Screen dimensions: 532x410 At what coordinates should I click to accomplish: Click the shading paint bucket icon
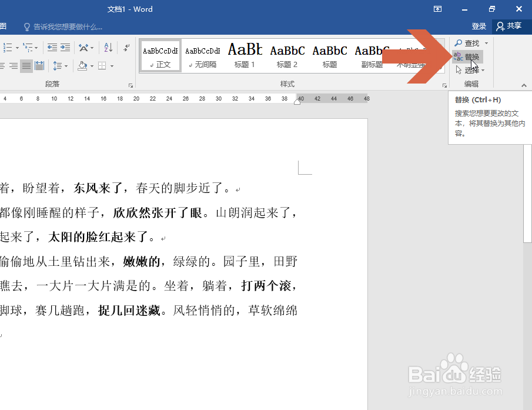(82, 66)
